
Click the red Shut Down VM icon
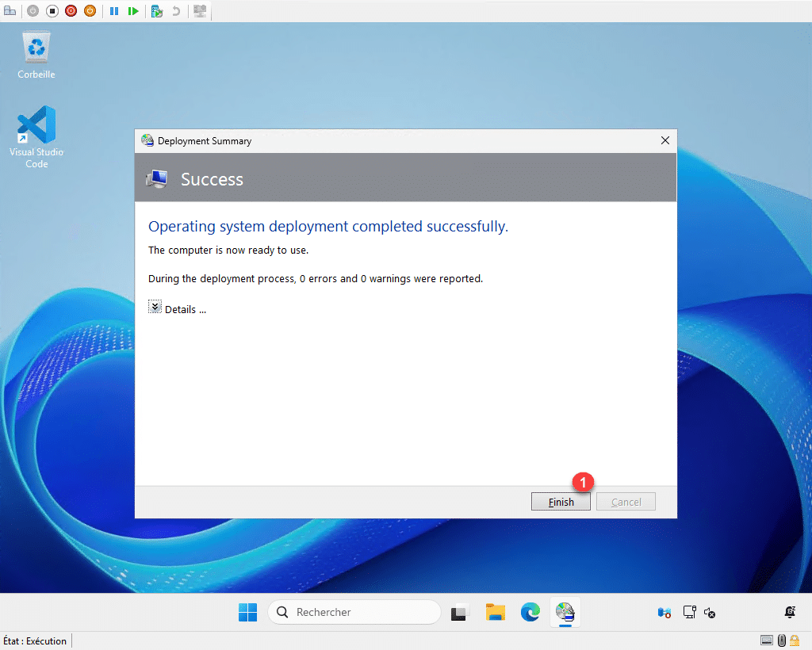pyautogui.click(x=71, y=11)
